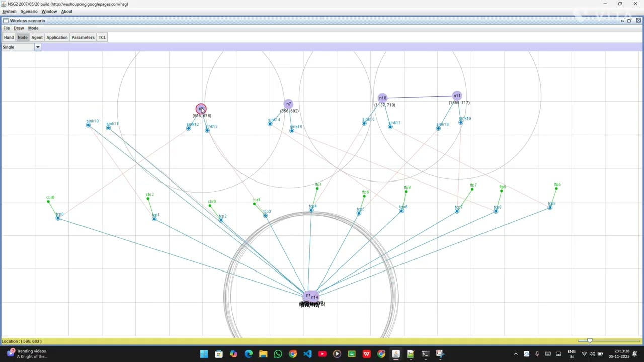Open the System menu
Viewport: 644px width, 362px height.
click(9, 11)
